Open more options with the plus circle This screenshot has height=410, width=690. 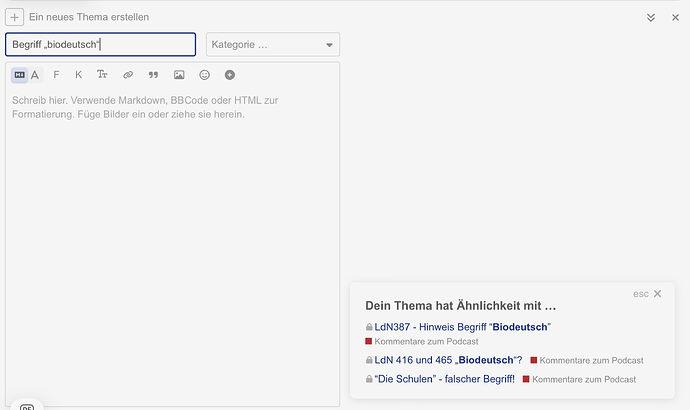[x=230, y=75]
